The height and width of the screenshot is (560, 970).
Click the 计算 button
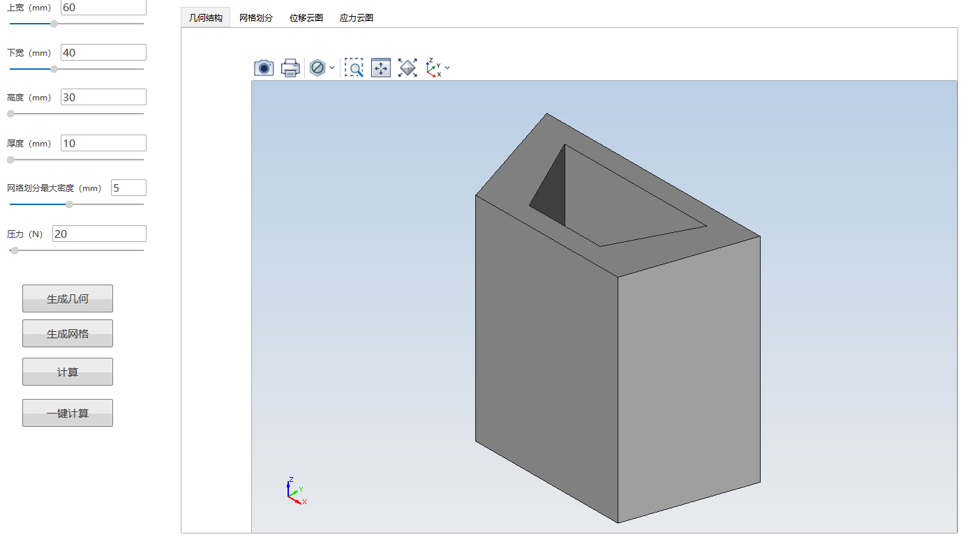(68, 372)
